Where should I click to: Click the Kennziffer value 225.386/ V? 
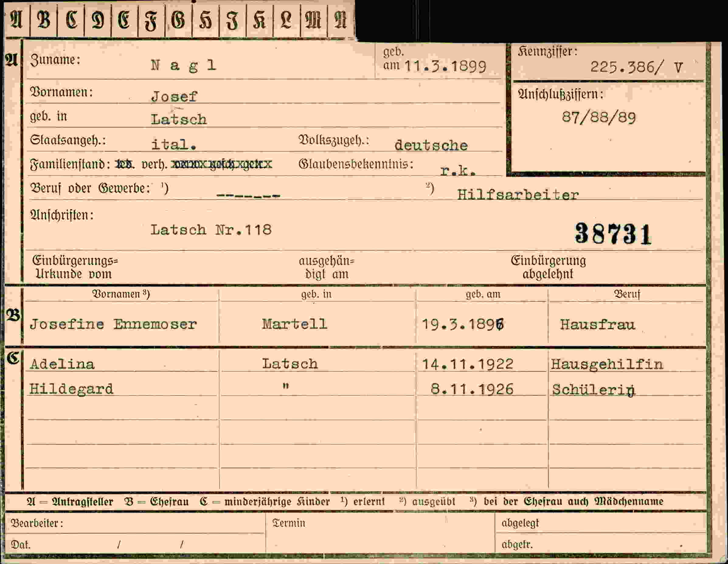tap(637, 67)
